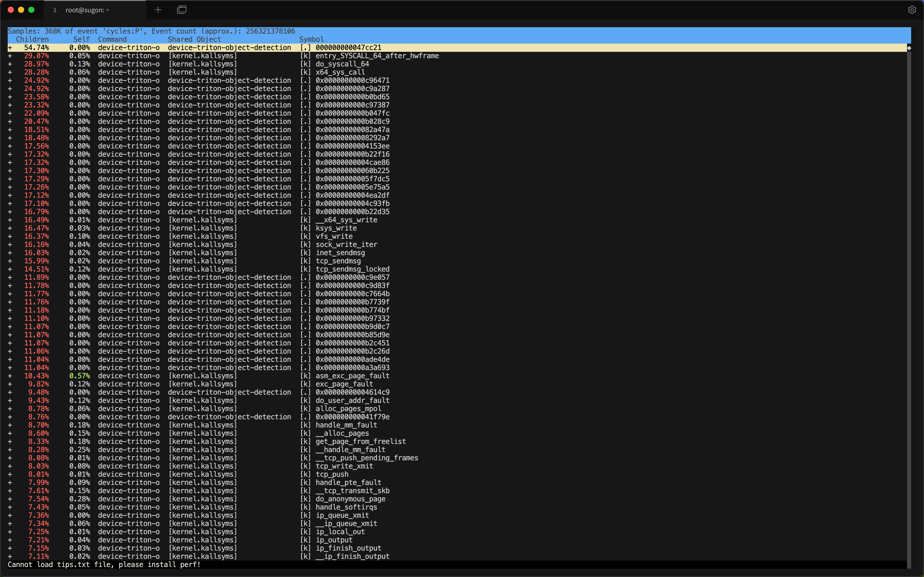Click the new tab plus icon
Screen dimensions: 924x577
[158, 10]
